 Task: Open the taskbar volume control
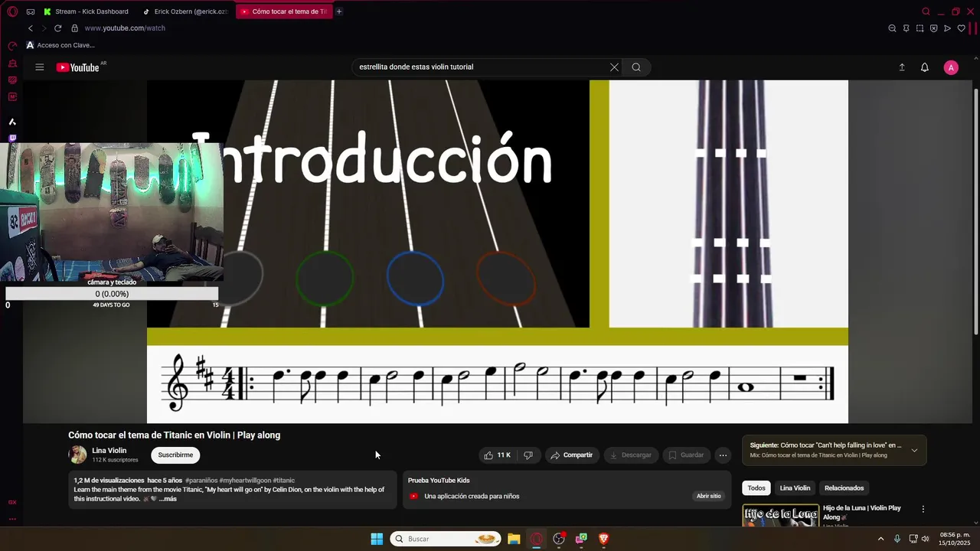pyautogui.click(x=925, y=539)
